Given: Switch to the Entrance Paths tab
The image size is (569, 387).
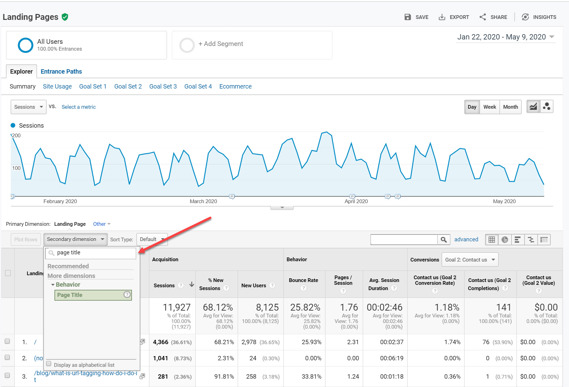Looking at the screenshot, I should pyautogui.click(x=61, y=72).
